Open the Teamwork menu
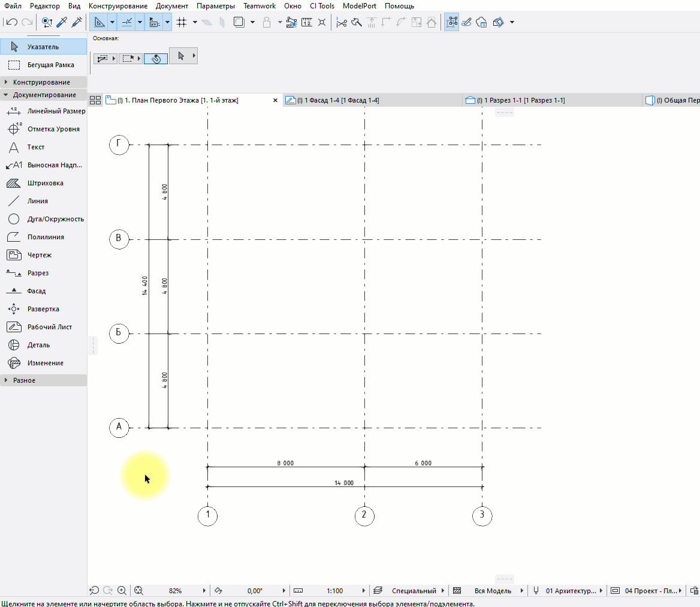This screenshot has height=607, width=700. point(260,6)
